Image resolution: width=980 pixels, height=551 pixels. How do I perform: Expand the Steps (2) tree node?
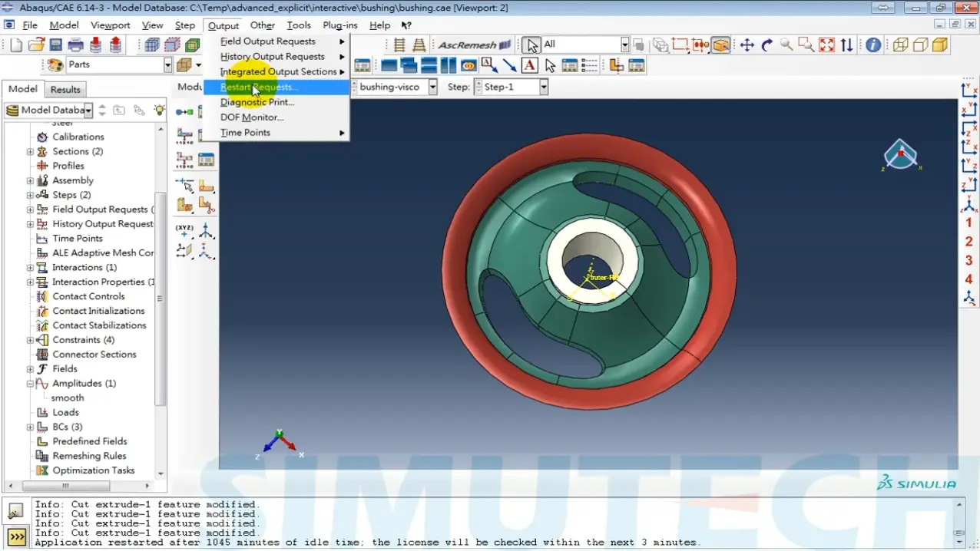click(30, 195)
